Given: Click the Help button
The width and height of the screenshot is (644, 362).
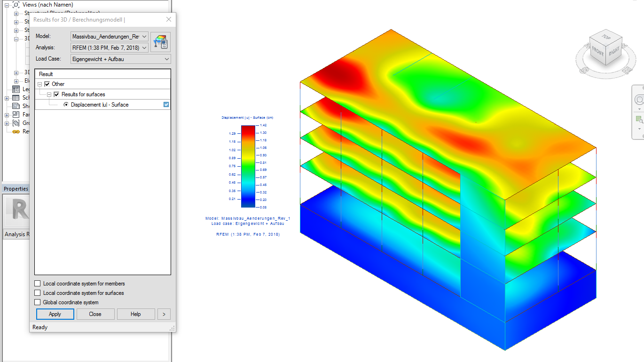Looking at the screenshot, I should (135, 314).
